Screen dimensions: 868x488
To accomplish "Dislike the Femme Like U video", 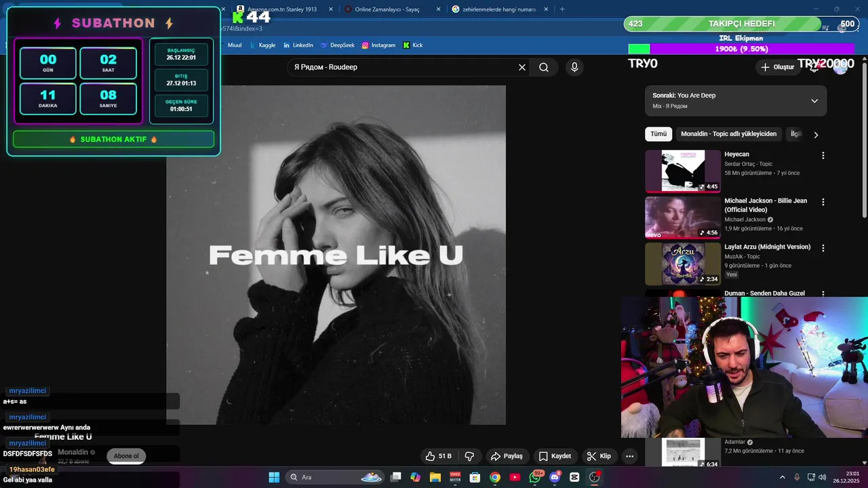I will coord(469,456).
